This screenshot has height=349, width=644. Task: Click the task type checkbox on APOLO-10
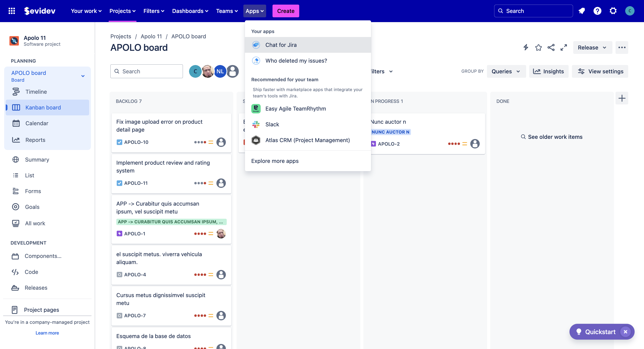coord(120,142)
